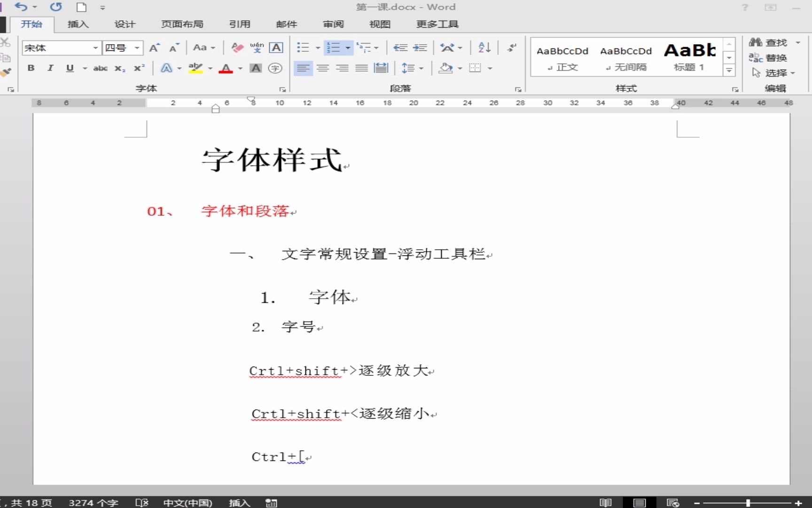Apply character shading icon
812x508 pixels.
[x=256, y=68]
